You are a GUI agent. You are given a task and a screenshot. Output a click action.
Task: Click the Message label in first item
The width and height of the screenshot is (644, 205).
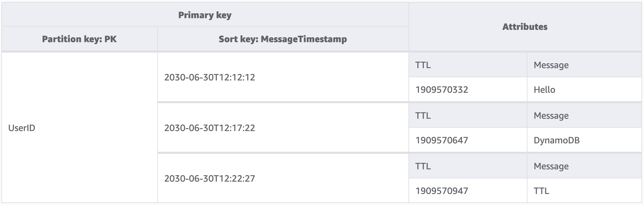tap(551, 65)
